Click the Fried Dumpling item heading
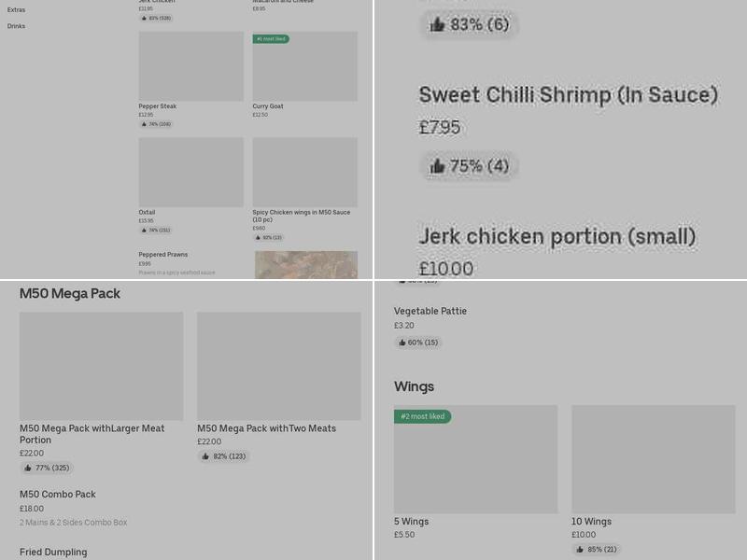The width and height of the screenshot is (747, 560). pyautogui.click(x=54, y=552)
